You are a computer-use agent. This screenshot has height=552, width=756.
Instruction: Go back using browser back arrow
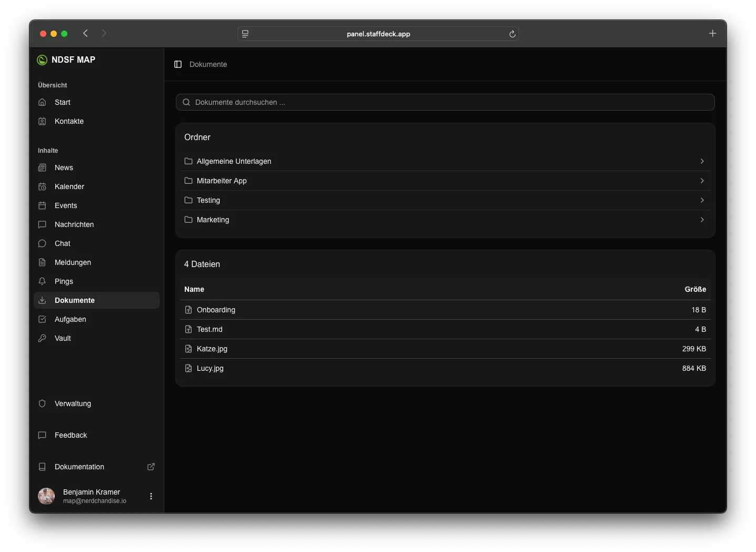click(x=85, y=33)
